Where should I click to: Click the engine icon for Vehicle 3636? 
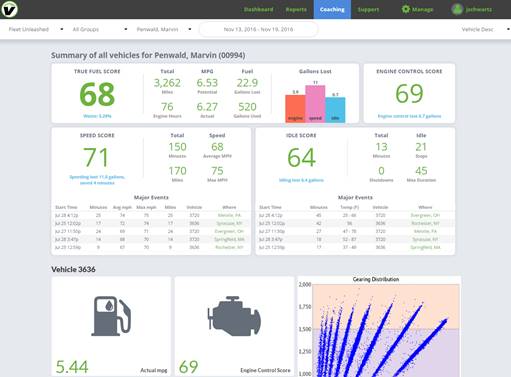coord(234,316)
